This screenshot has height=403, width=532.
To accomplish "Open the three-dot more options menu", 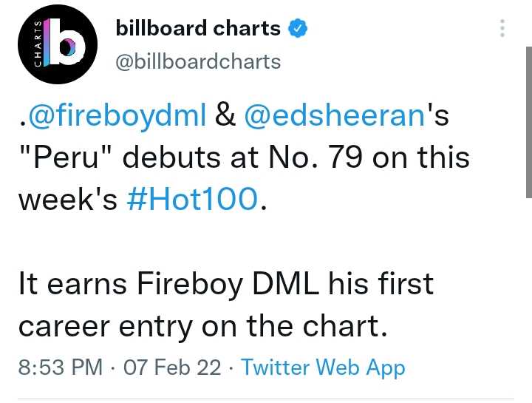I will click(x=502, y=29).
